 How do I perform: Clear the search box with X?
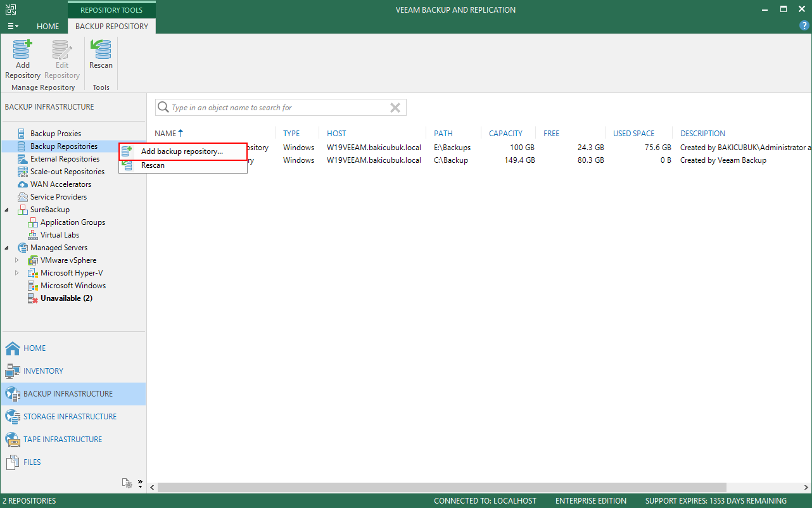[x=395, y=108]
